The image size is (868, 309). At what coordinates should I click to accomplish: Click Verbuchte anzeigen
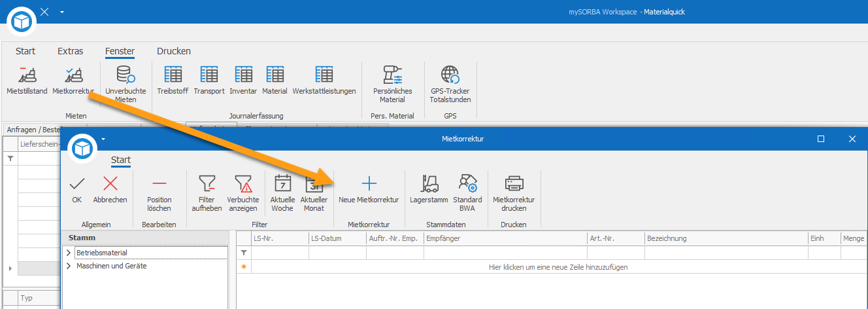tap(243, 193)
